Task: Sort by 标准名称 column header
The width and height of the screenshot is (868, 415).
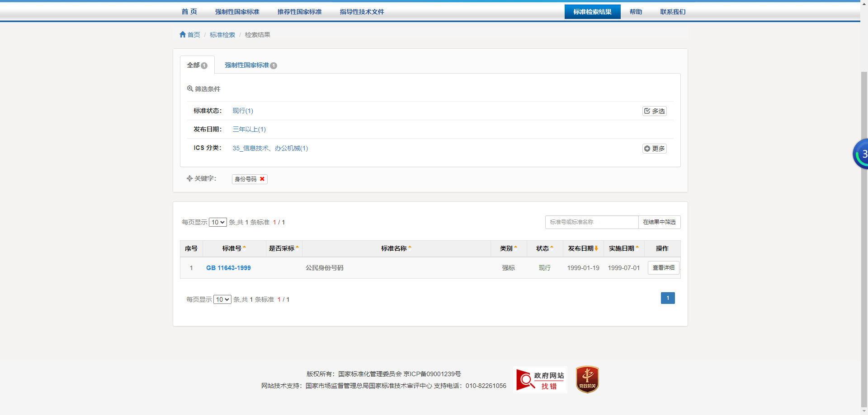Action: tap(396, 248)
